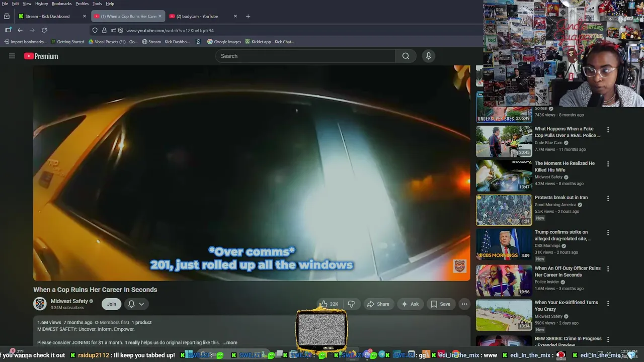644x362 pixels.
Task: Open the tracking protection shield icon
Action: click(95, 30)
